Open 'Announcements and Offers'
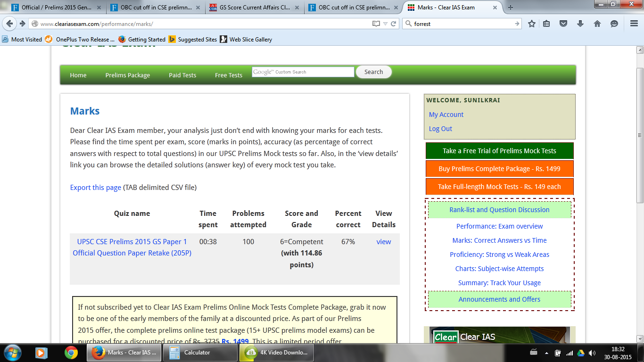The height and width of the screenshot is (362, 644). coord(499,299)
